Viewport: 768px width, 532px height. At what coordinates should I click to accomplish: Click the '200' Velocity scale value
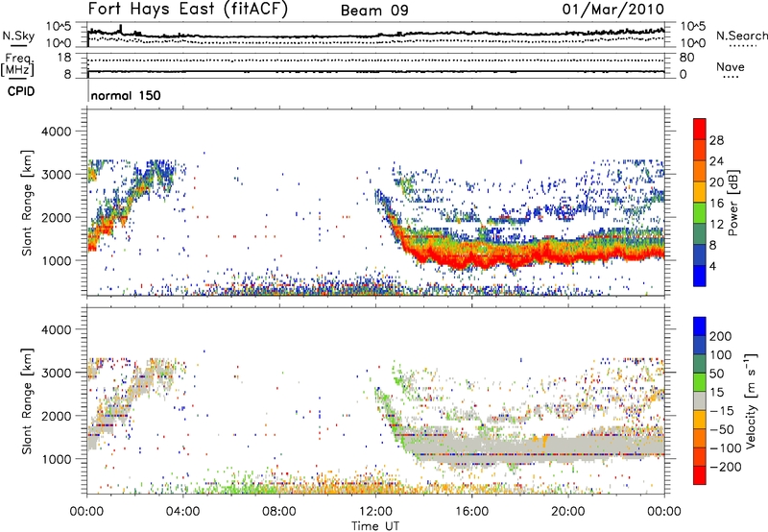tap(721, 336)
